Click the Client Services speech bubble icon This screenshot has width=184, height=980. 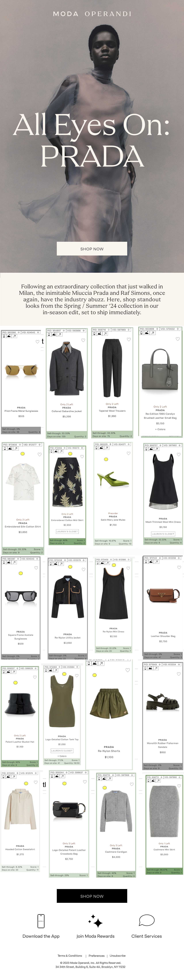click(147, 921)
